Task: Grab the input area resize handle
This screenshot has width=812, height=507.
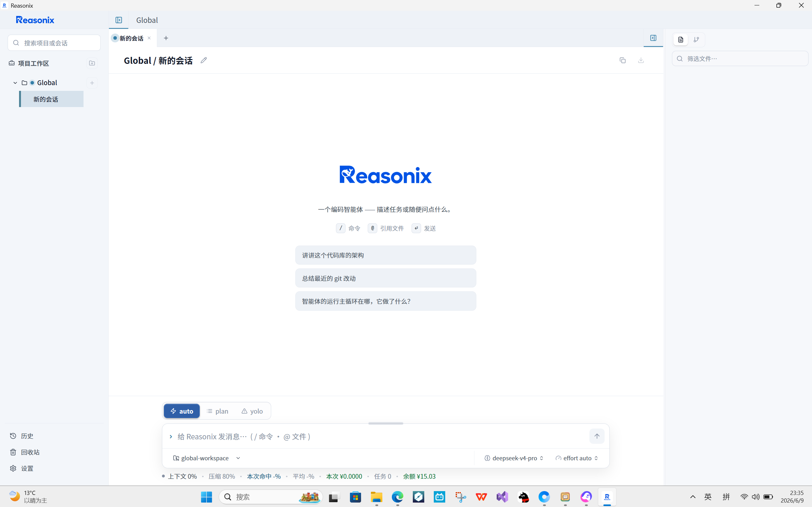Action: [x=386, y=423]
